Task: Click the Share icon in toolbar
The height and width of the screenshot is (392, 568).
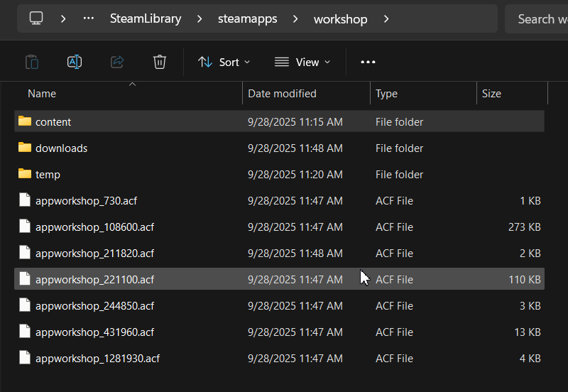Action: tap(117, 62)
